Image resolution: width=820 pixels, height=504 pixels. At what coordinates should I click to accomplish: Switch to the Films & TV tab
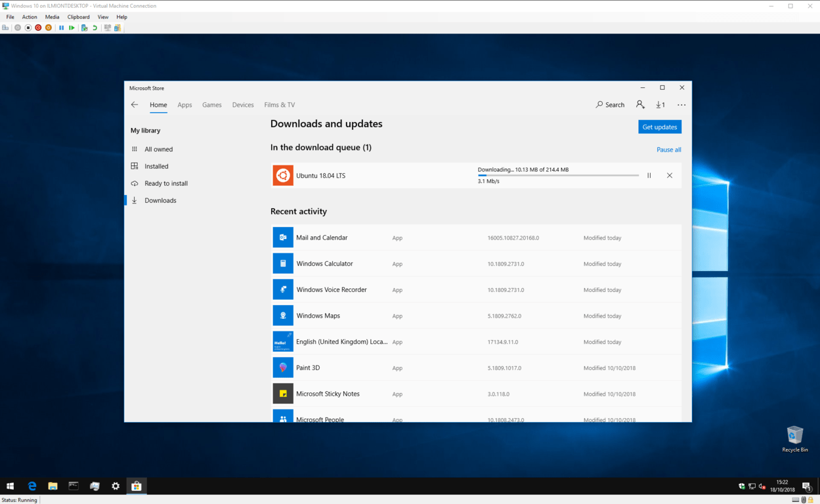click(280, 105)
